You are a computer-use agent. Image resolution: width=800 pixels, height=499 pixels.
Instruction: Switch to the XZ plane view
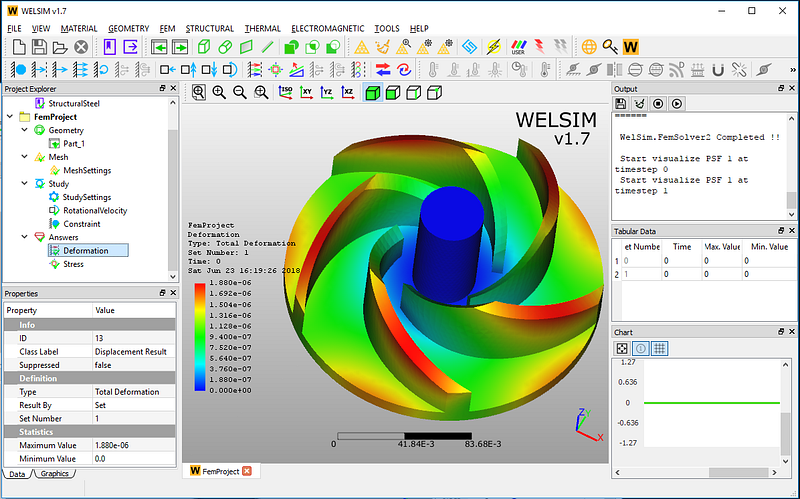click(347, 92)
